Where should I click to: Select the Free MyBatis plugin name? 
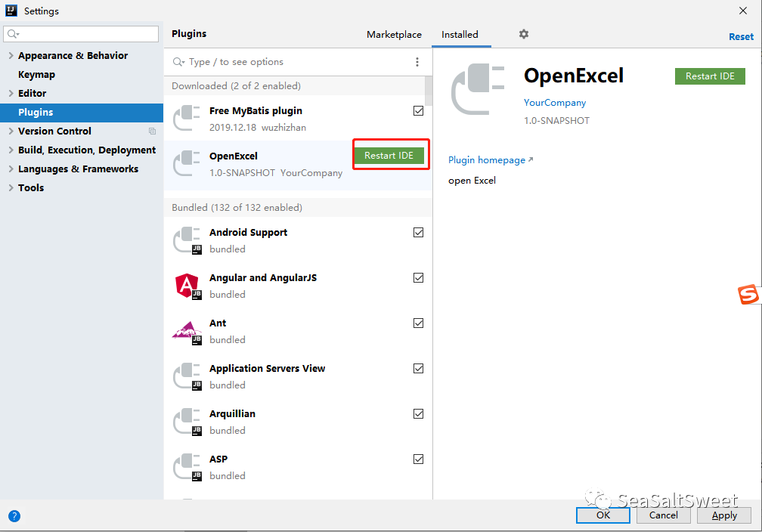coord(256,111)
